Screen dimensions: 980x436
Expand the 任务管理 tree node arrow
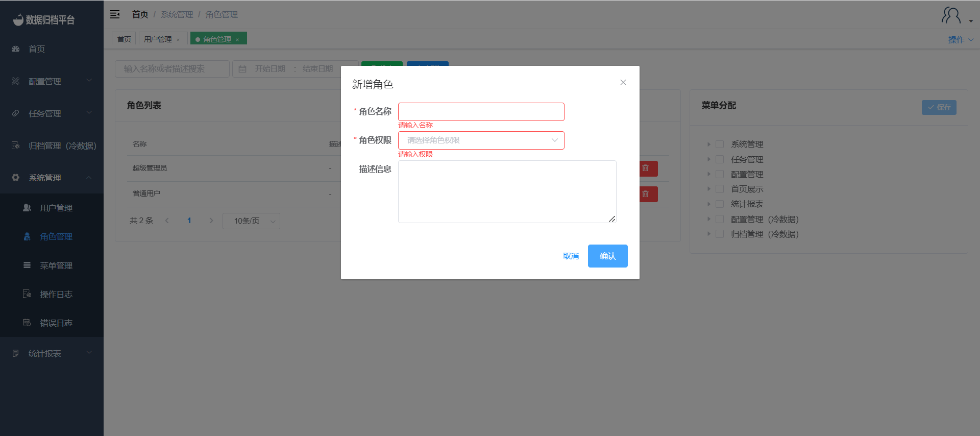709,159
